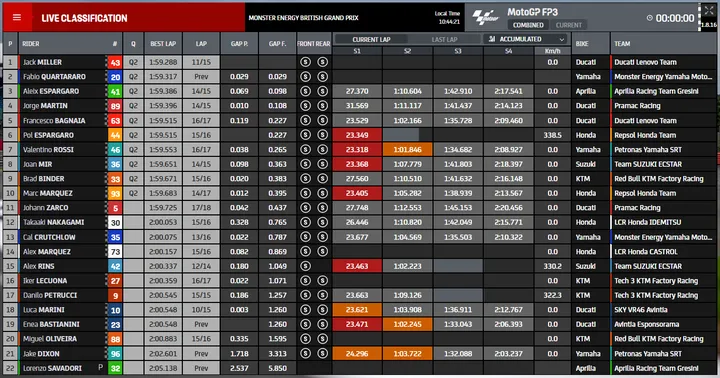Click the front tyre icon for Joan MIR
This screenshot has height=378, width=720.
[305, 164]
